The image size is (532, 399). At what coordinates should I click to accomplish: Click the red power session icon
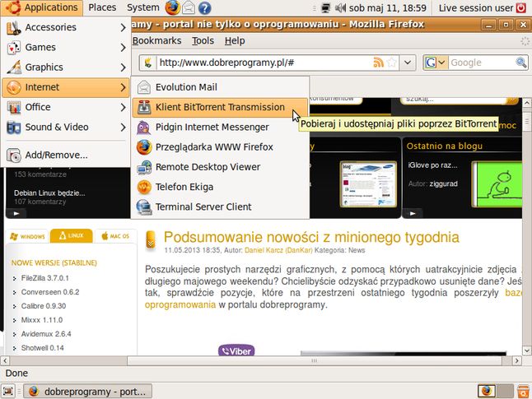(521, 7)
